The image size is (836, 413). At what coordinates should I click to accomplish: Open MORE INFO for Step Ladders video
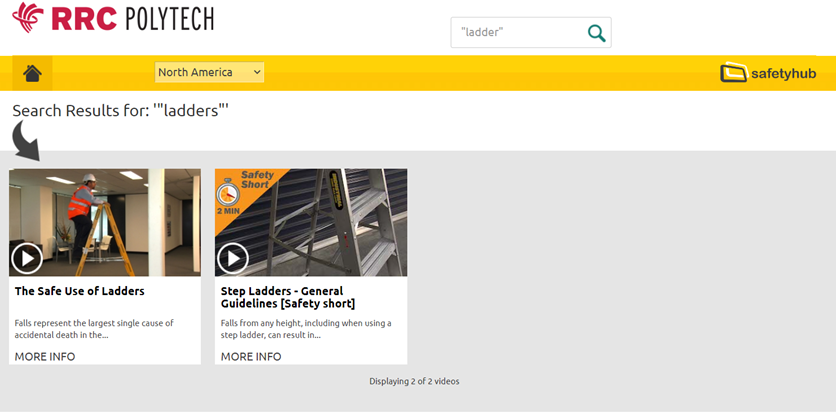point(250,356)
